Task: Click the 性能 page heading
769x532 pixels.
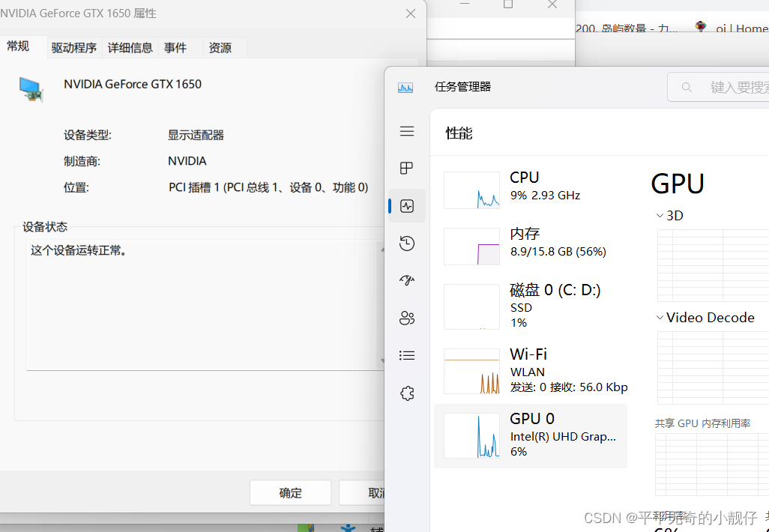Action: 459,133
